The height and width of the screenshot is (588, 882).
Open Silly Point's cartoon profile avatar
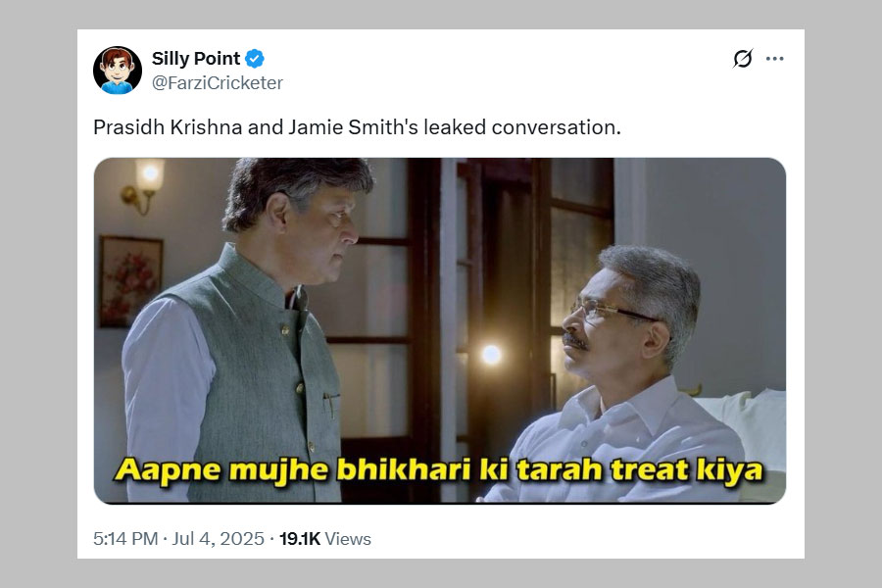tap(118, 71)
